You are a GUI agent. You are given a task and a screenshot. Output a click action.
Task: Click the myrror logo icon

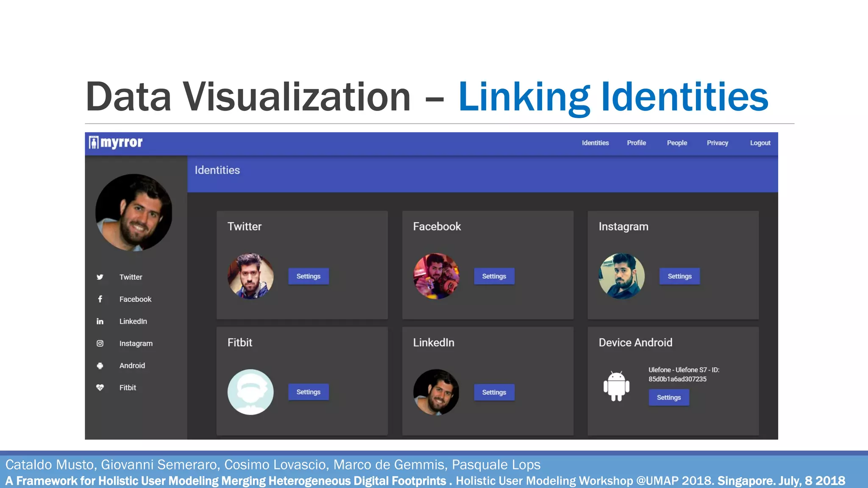click(x=94, y=142)
